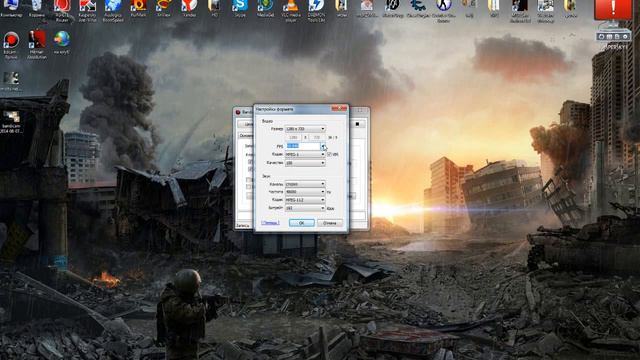The width and height of the screenshot is (640, 360).
Task: Toggle the VBR checkbox
Action: [x=329, y=154]
